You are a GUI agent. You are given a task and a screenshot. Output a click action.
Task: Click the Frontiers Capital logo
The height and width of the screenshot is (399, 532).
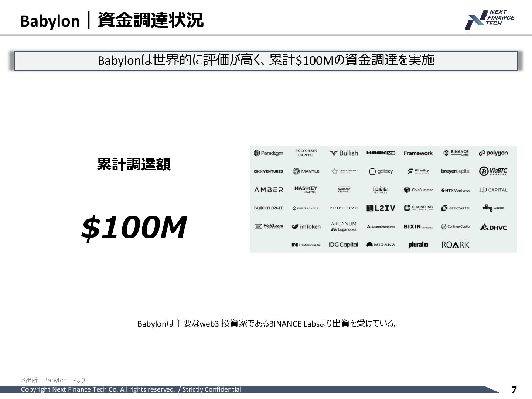pos(306,245)
